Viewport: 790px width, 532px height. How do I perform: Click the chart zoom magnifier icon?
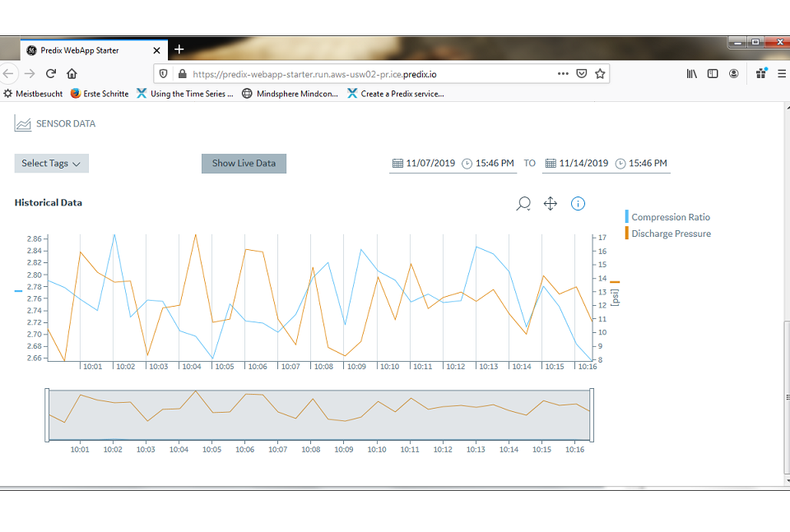tap(523, 204)
